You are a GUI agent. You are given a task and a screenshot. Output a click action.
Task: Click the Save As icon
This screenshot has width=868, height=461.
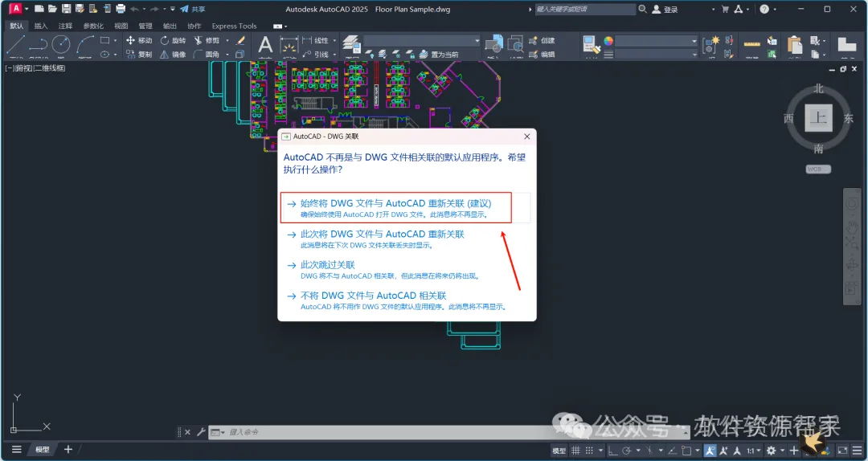[x=80, y=9]
